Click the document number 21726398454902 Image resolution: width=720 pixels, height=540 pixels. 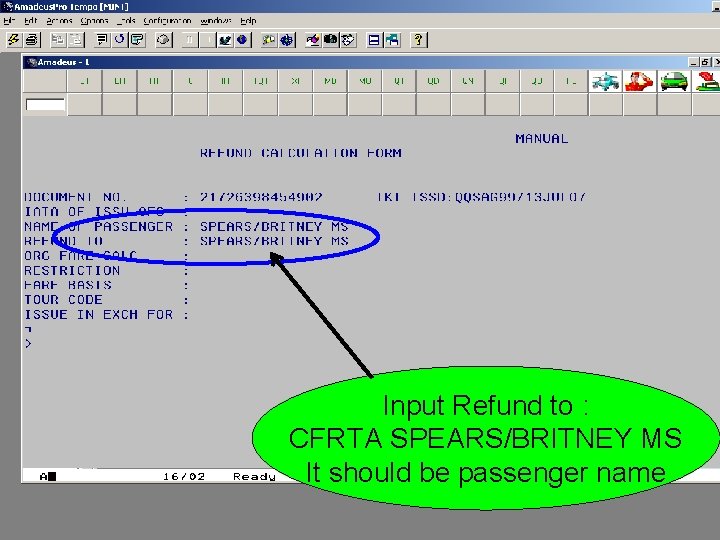point(261,197)
